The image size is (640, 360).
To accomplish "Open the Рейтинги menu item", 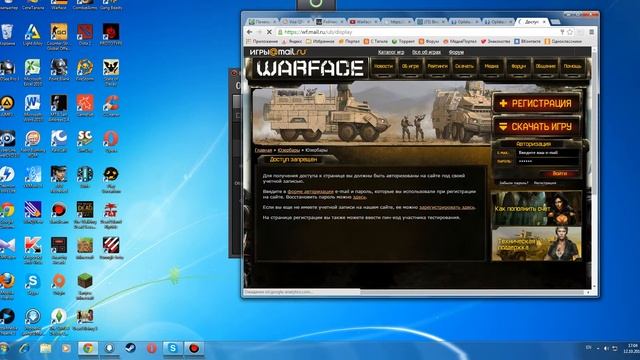I will 437,67.
